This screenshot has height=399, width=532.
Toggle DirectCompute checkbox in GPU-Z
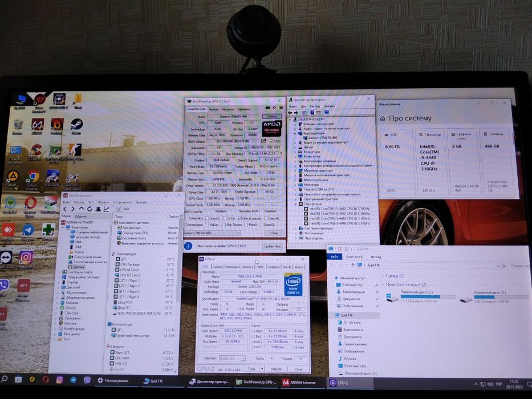(x=240, y=218)
